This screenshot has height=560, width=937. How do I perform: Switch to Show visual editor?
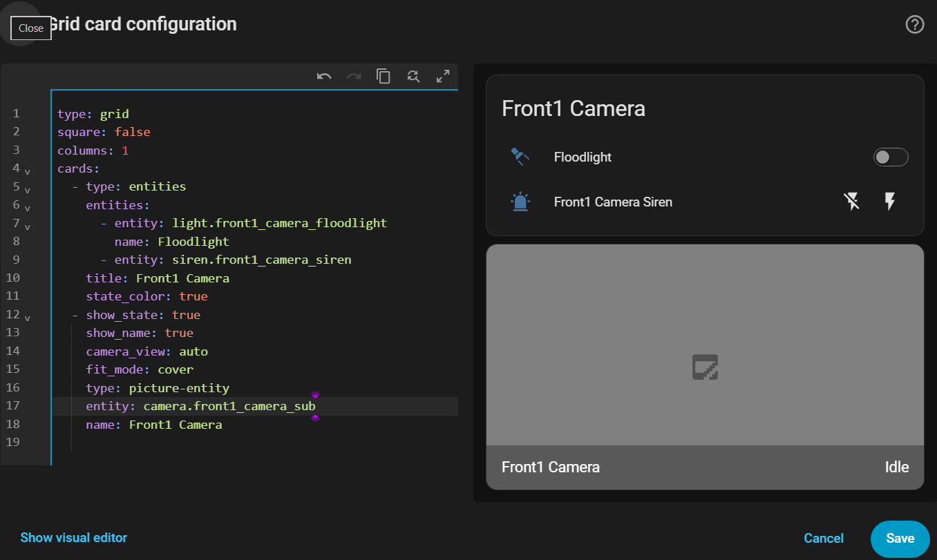coord(74,537)
